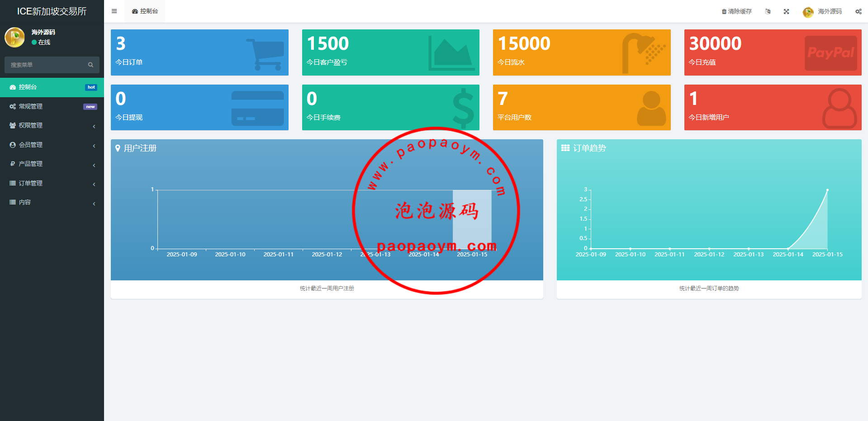The height and width of the screenshot is (421, 868).
Task: Expand the 产品管理 sidebar menu
Action: pos(52,164)
